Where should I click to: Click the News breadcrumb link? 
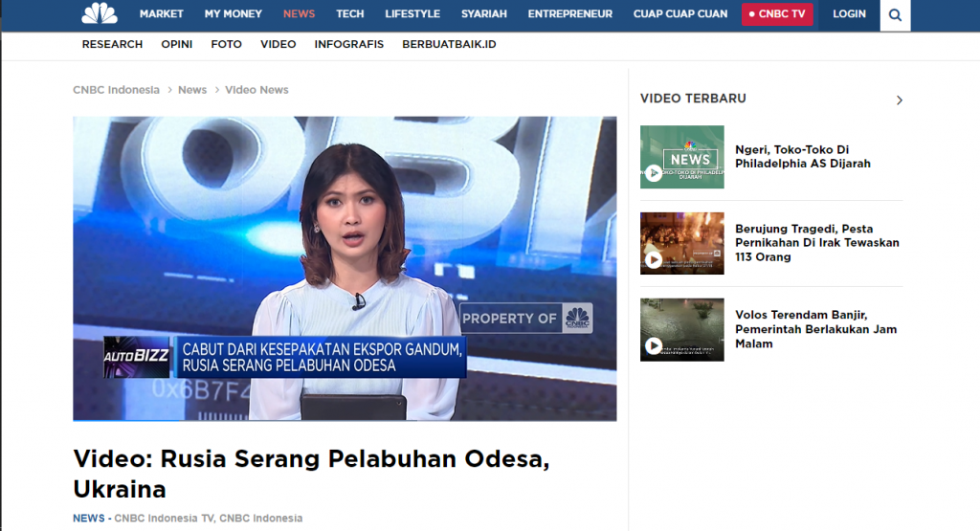point(192,90)
